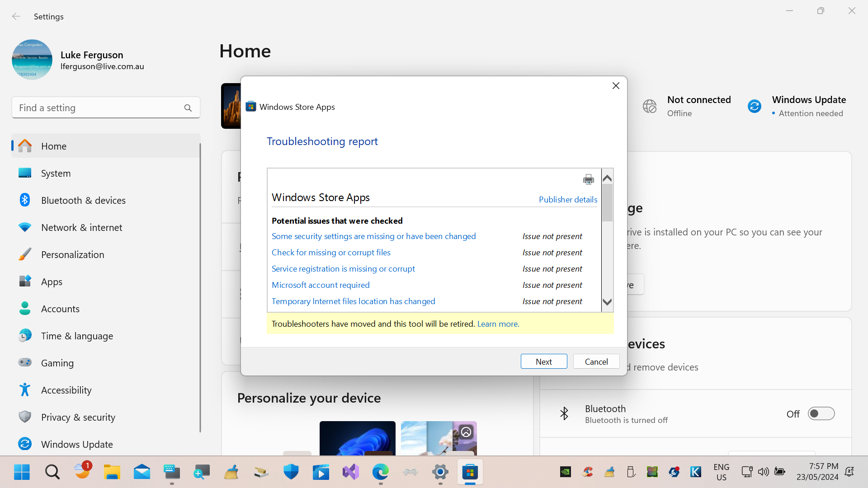This screenshot has width=868, height=488.
Task: Open taskbar Search
Action: pos(52,472)
